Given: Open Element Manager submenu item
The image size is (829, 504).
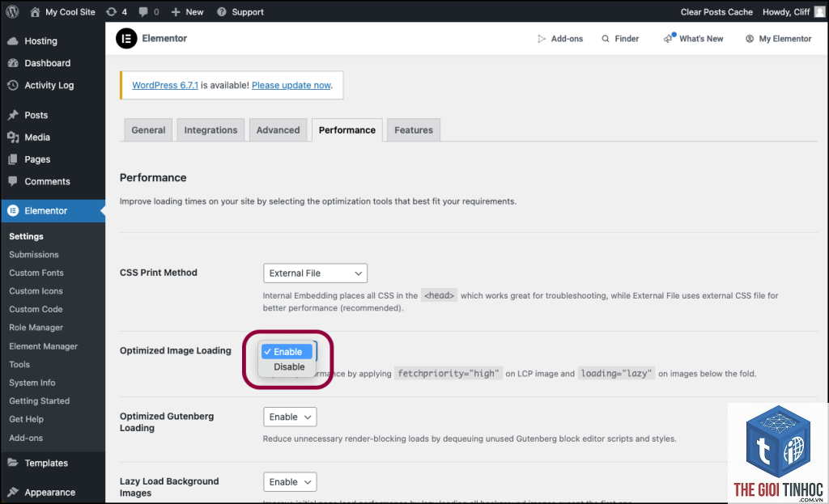Looking at the screenshot, I should point(44,346).
